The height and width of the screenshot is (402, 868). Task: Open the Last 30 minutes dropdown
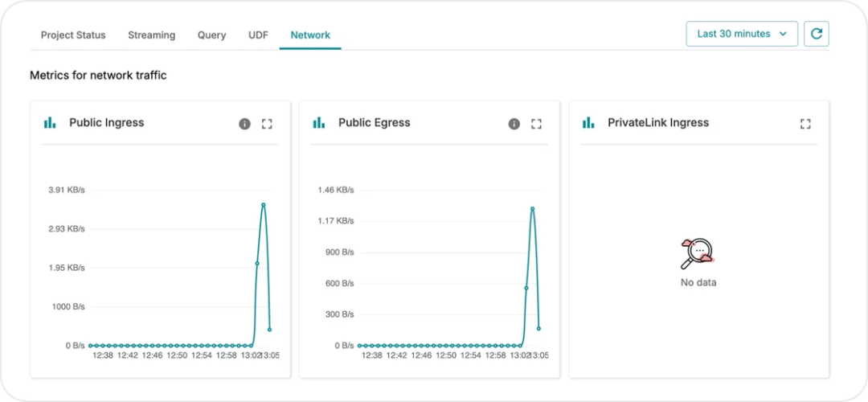pos(741,34)
